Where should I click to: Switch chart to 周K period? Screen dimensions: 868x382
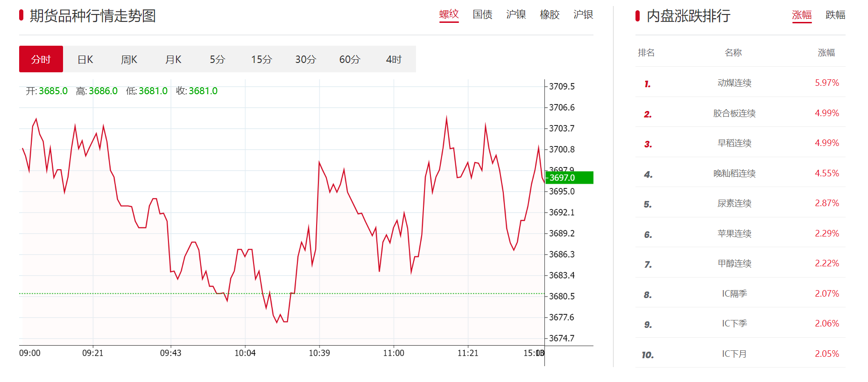[x=129, y=59]
